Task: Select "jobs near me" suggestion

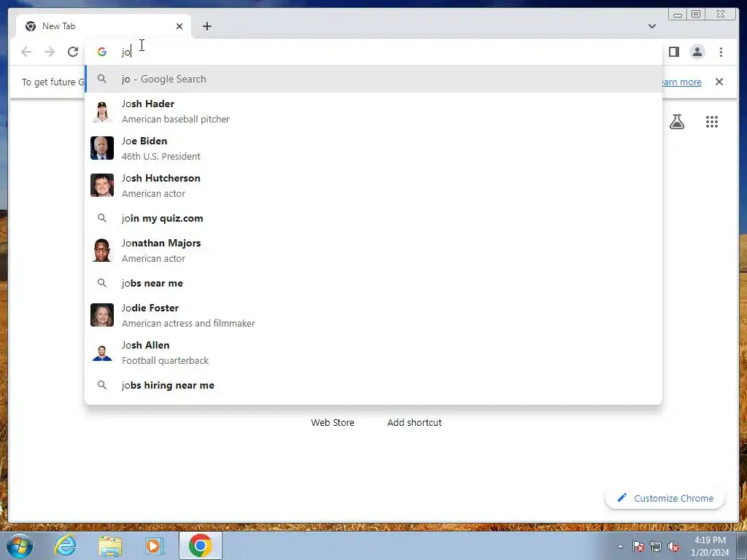Action: tap(373, 284)
